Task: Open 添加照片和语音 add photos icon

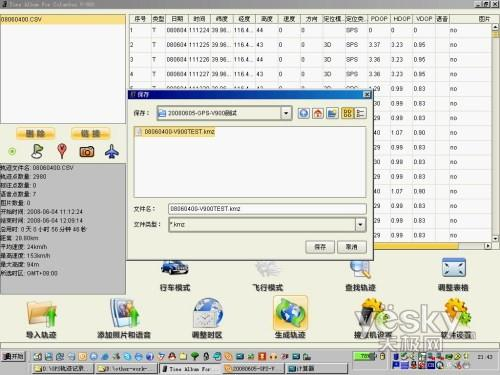Action: tap(124, 313)
